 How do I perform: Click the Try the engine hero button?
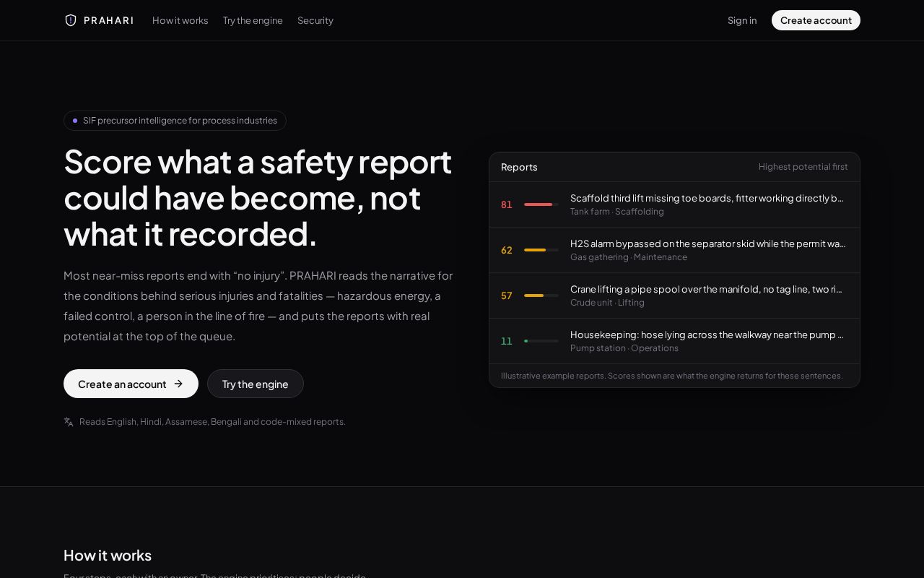coord(256,384)
